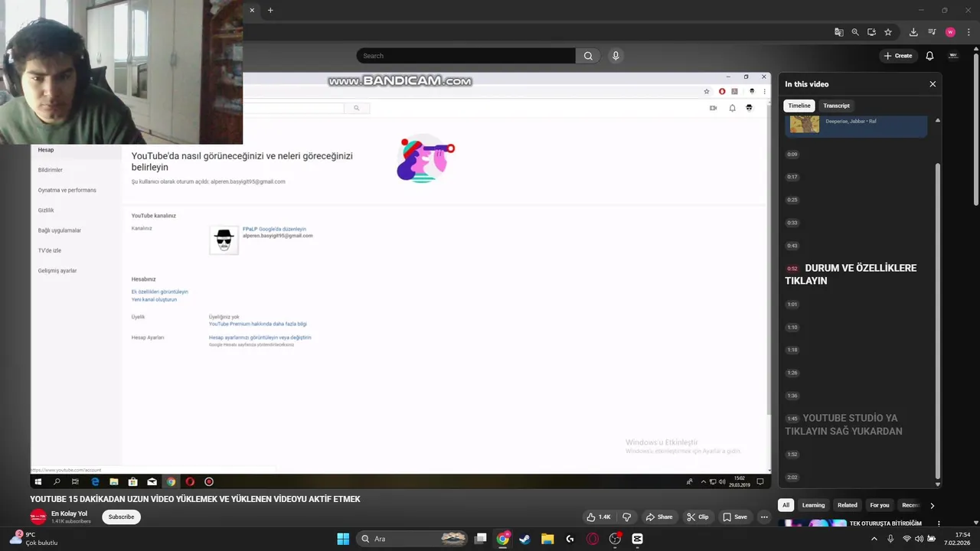
Task: Open CapCut from the taskbar
Action: (x=637, y=539)
